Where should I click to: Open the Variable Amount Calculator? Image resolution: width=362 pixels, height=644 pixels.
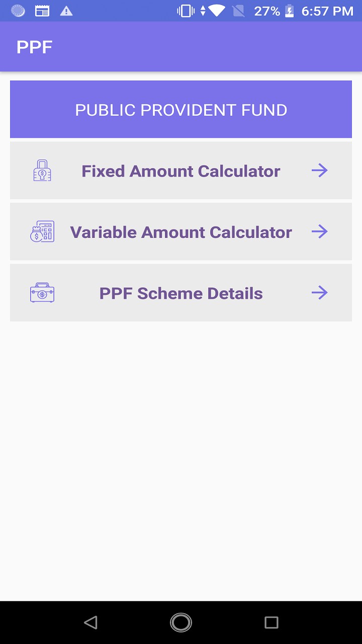(x=181, y=232)
